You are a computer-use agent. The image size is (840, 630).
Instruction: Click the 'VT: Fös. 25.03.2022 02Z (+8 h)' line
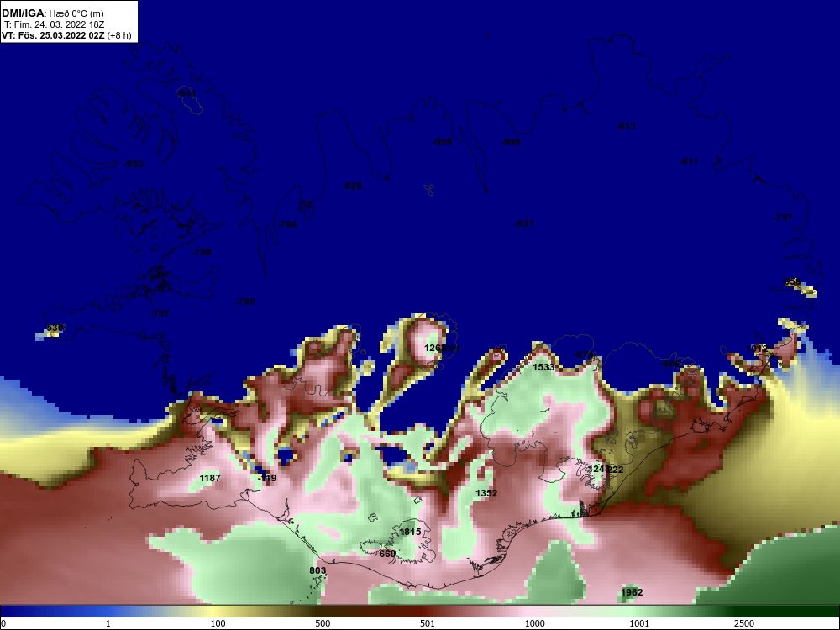tap(66, 35)
